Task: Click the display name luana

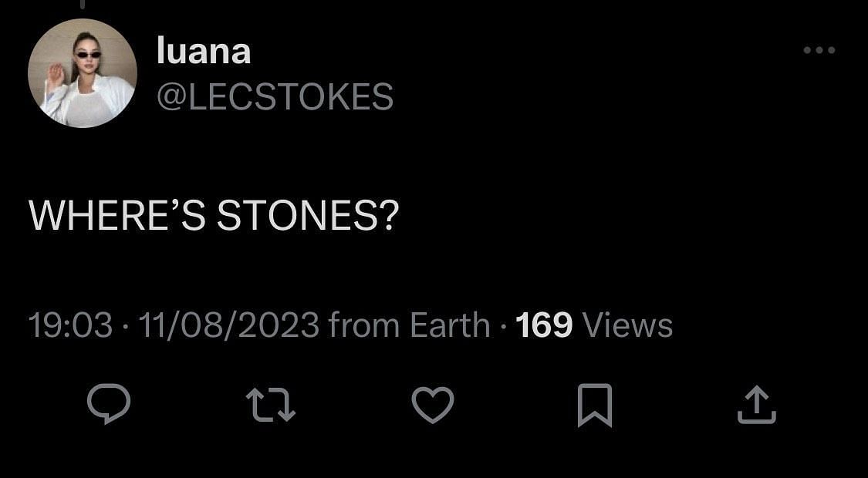Action: (x=204, y=52)
